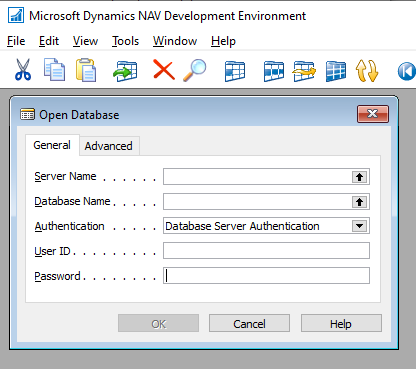The width and height of the screenshot is (416, 369).
Task: Open the File menu
Action: pyautogui.click(x=16, y=41)
